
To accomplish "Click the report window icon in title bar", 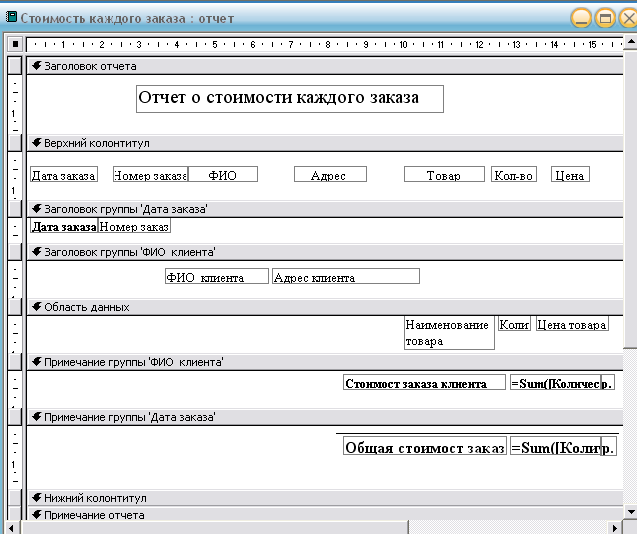I will pyautogui.click(x=11, y=17).
